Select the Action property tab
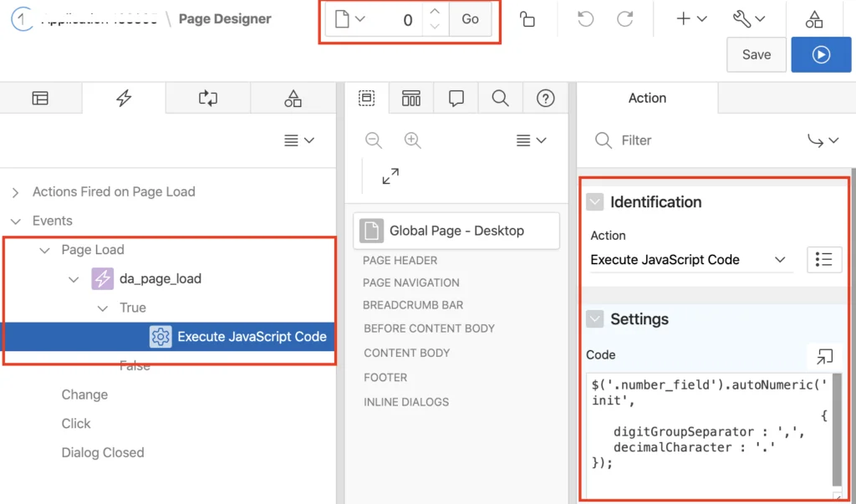The height and width of the screenshot is (504, 856). pyautogui.click(x=647, y=99)
